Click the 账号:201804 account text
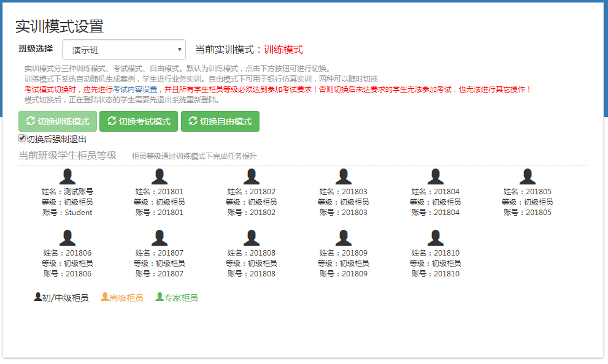The width and height of the screenshot is (608, 364). (x=436, y=213)
